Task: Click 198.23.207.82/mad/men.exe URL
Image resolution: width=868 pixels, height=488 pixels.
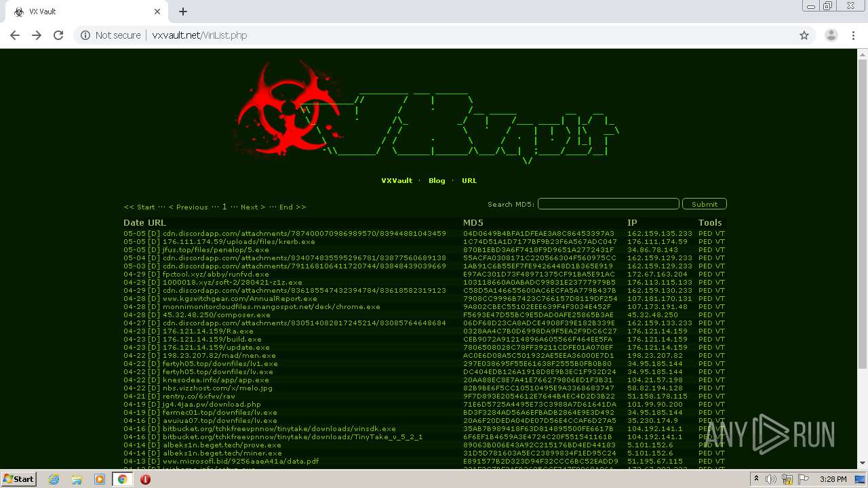Action: [x=219, y=356]
